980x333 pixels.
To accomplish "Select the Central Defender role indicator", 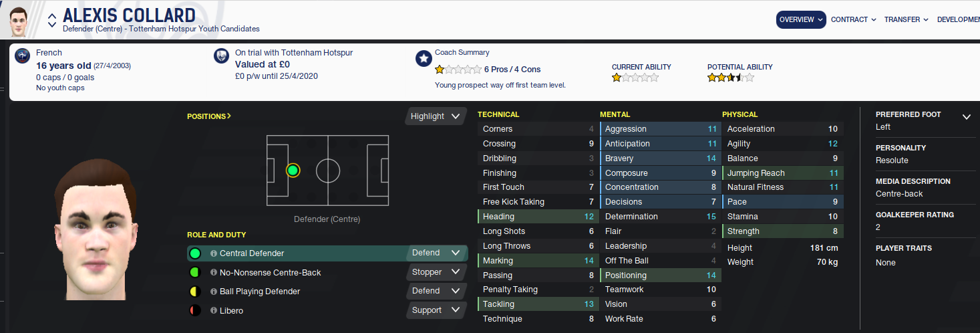I will pyautogui.click(x=195, y=253).
